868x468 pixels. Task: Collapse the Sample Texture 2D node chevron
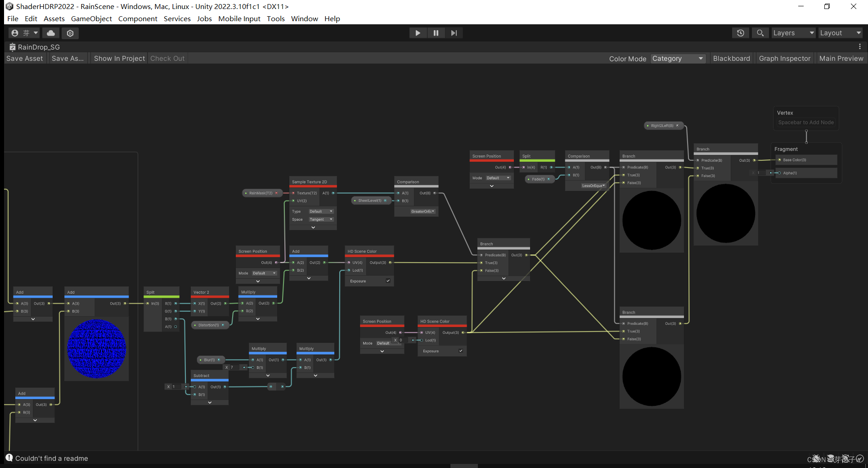(313, 227)
